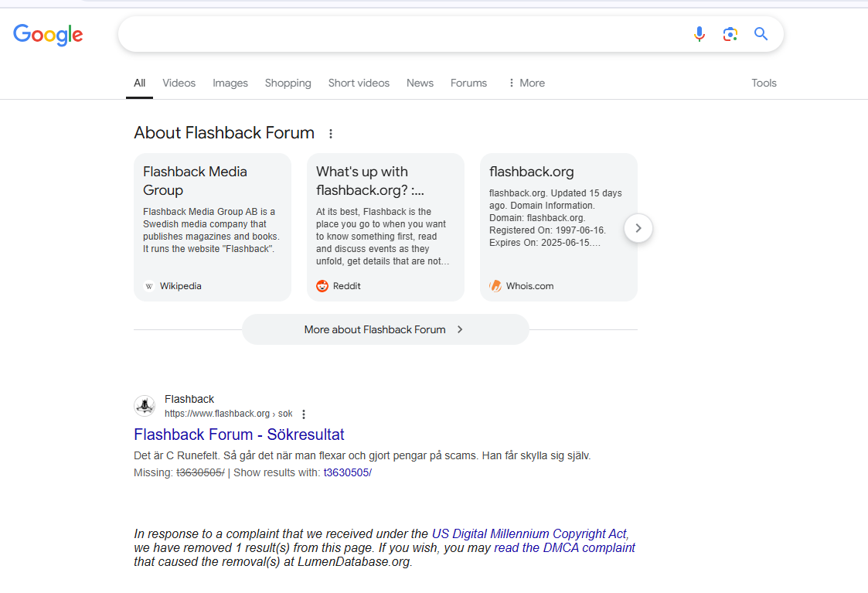Open three-dot options beside About Flashback Forum
Viewport: 868px width, 593px height.
click(x=331, y=134)
